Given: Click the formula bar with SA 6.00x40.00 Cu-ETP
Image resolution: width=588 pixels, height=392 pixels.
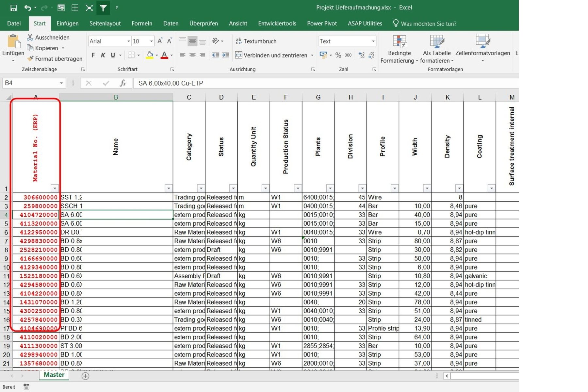Looking at the screenshot, I should click(326, 83).
